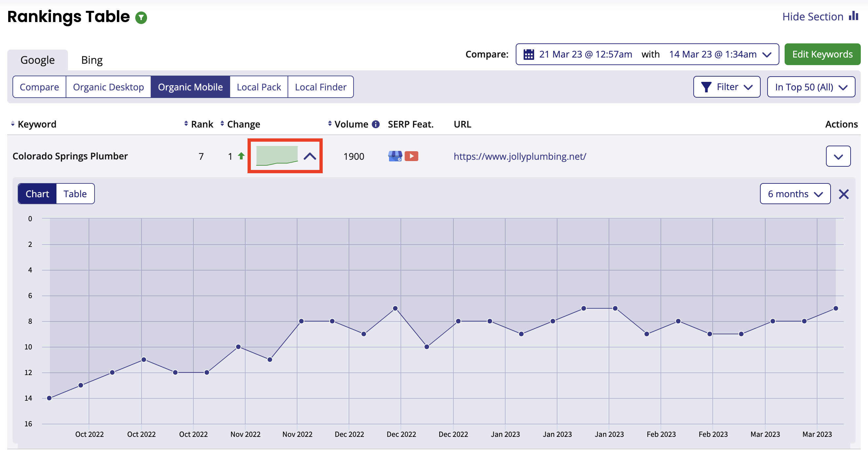
Task: Switch chart view to Table
Action: (75, 194)
